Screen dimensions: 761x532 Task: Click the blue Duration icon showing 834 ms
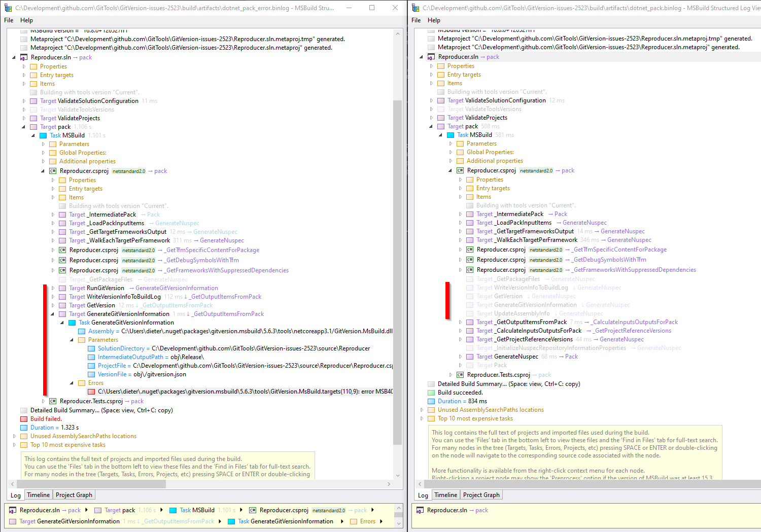(431, 401)
